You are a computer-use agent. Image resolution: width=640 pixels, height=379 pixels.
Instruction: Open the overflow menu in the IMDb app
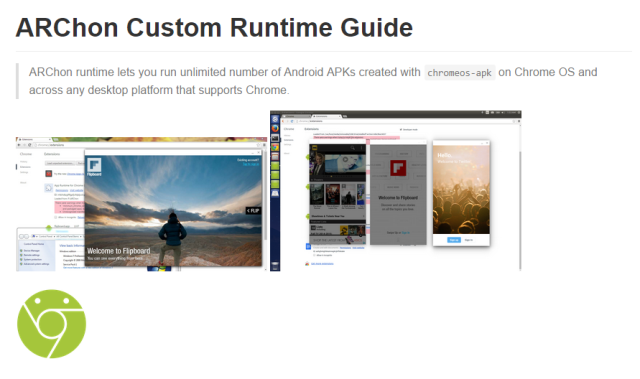click(x=362, y=148)
